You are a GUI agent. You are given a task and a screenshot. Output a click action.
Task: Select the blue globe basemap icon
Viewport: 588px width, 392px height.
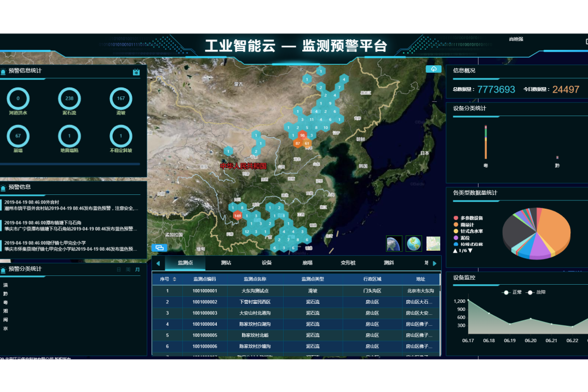(x=414, y=244)
